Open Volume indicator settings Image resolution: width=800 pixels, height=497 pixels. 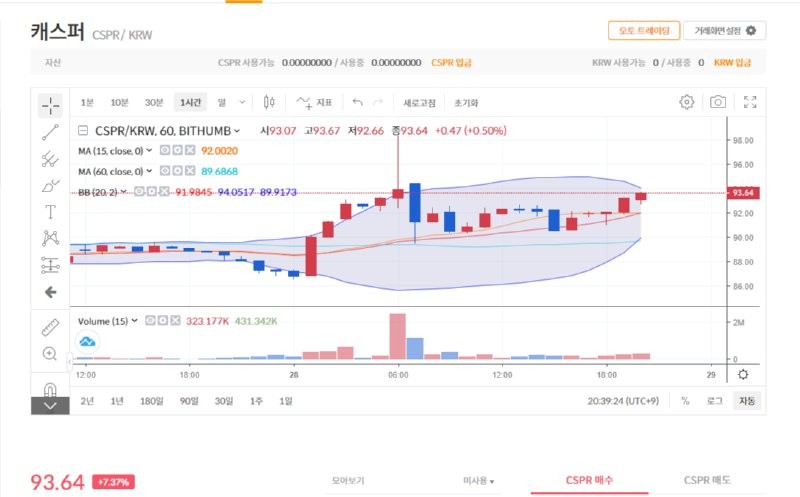click(x=162, y=320)
